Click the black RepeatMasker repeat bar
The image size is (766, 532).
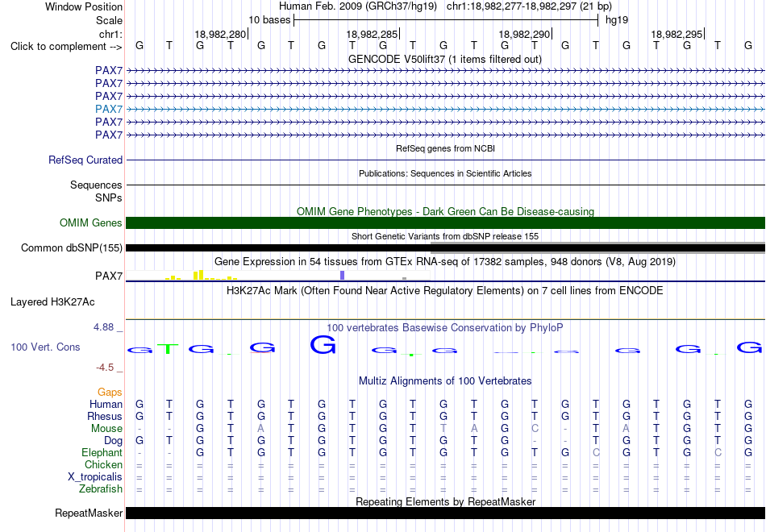(445, 513)
